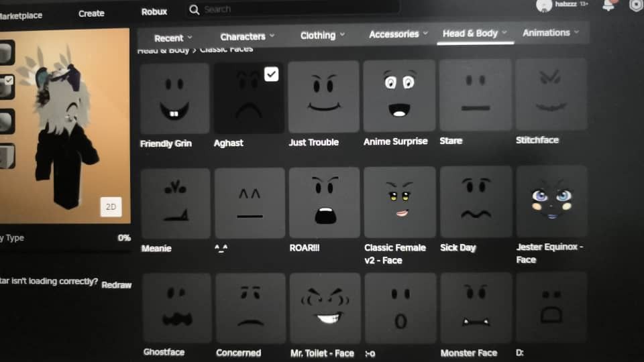644x362 pixels.
Task: Open the Create nav item
Action: point(91,13)
